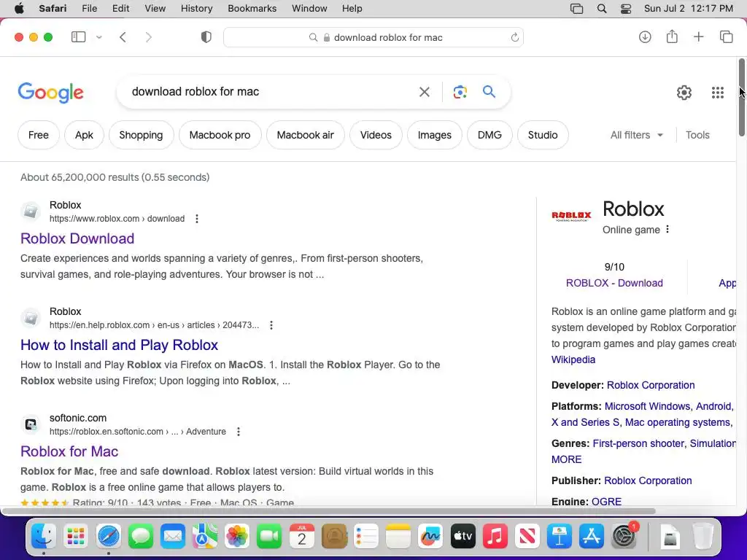
Task: Show the downloads list icon
Action: point(645,36)
